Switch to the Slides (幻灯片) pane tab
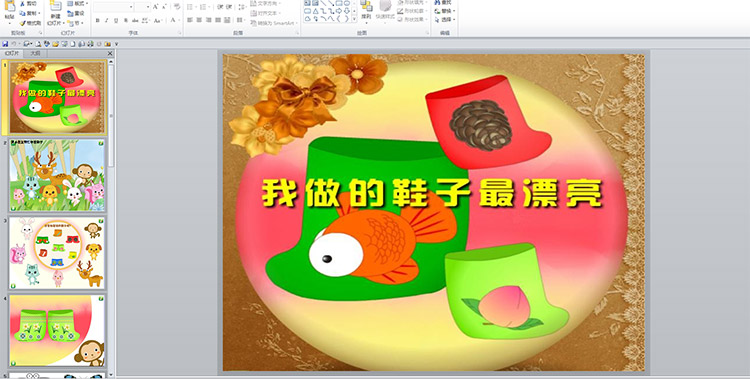Image resolution: width=750 pixels, height=379 pixels. click(x=11, y=54)
